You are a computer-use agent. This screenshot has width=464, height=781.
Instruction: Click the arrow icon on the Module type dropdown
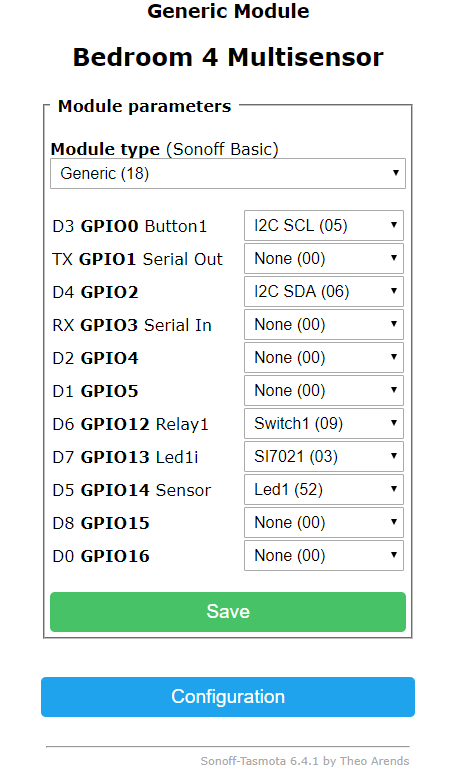[x=395, y=173]
